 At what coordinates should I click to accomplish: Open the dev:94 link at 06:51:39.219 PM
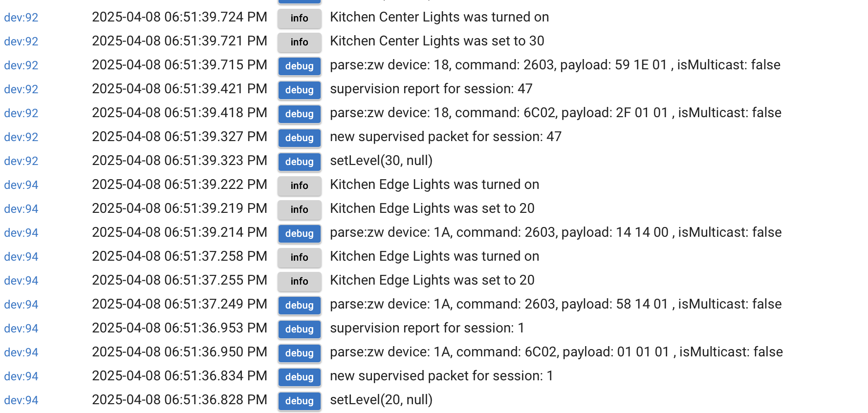tap(21, 209)
